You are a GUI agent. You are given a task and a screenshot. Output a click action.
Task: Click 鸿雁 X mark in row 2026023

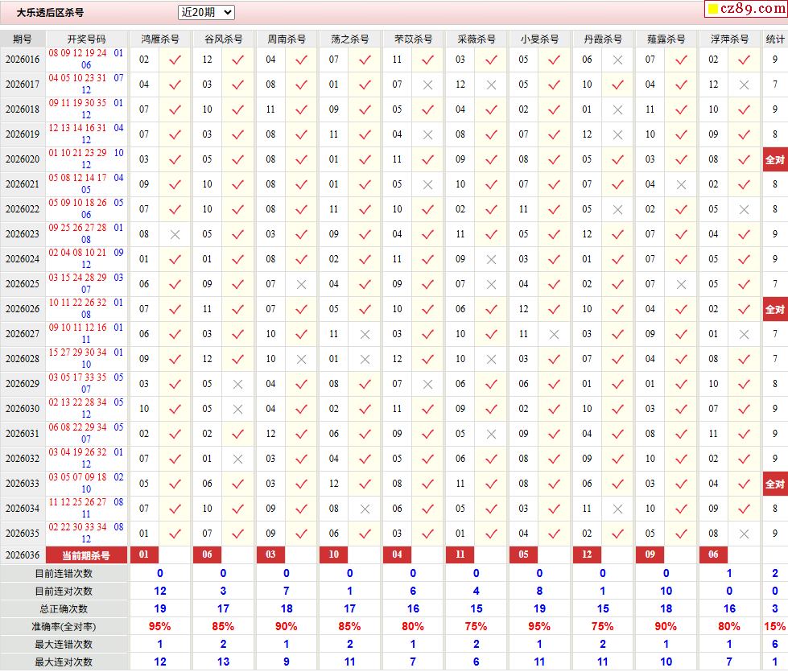(x=175, y=234)
